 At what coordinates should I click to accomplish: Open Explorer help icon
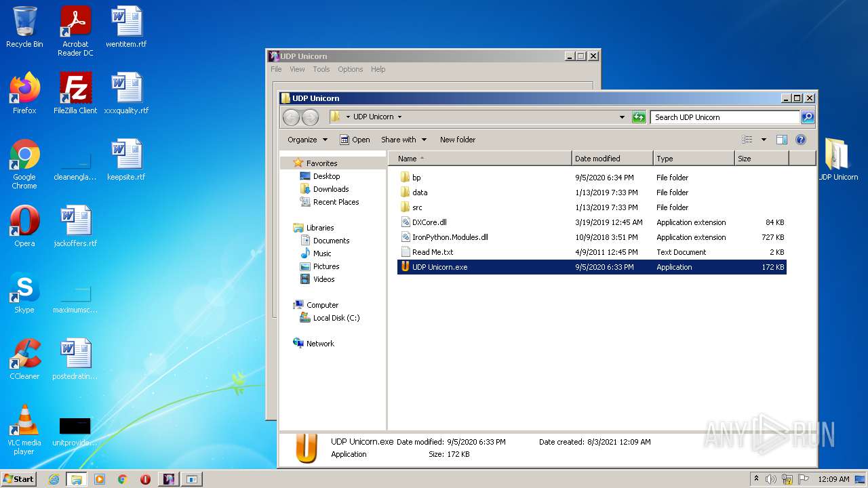coord(800,140)
